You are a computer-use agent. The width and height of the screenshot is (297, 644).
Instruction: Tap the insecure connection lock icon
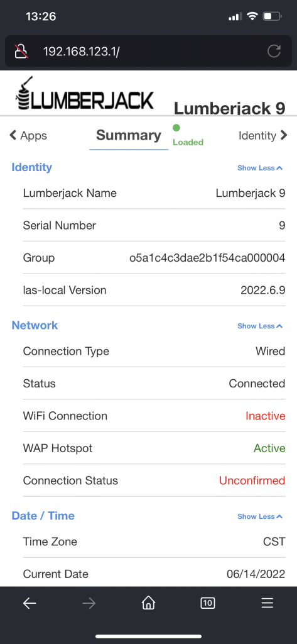[x=21, y=52]
